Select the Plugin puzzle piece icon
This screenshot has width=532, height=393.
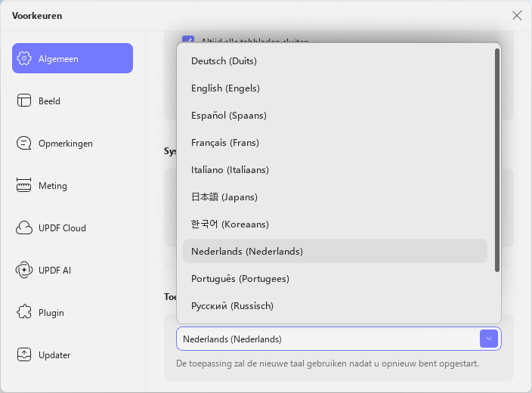tap(24, 312)
